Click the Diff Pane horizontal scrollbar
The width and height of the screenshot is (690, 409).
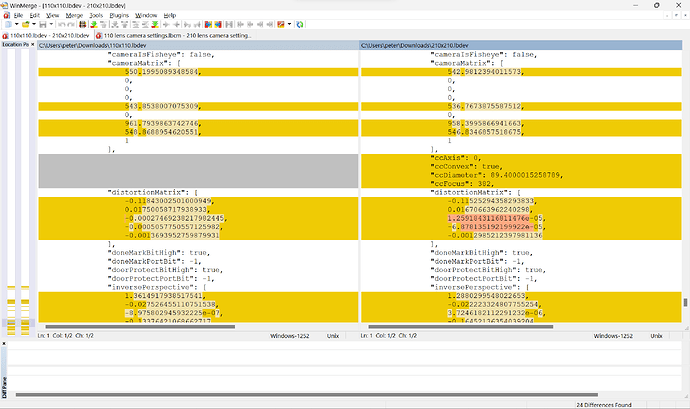tap(307, 395)
